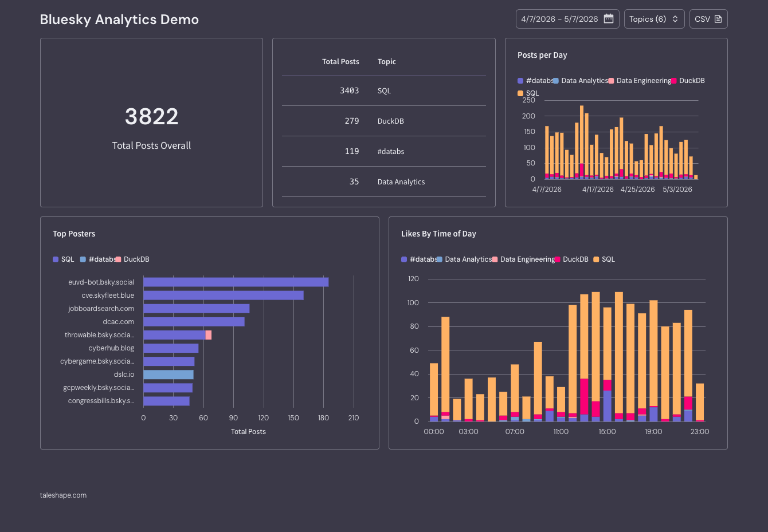
Task: Toggle DuckDB series in Posts per Day legend
Action: pyautogui.click(x=688, y=81)
